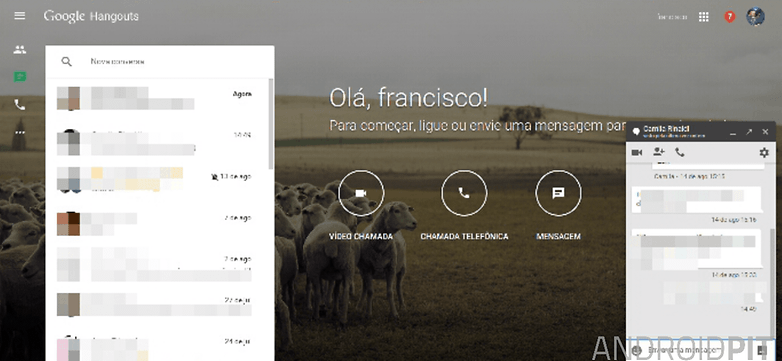Minimize the chat window

click(733, 133)
